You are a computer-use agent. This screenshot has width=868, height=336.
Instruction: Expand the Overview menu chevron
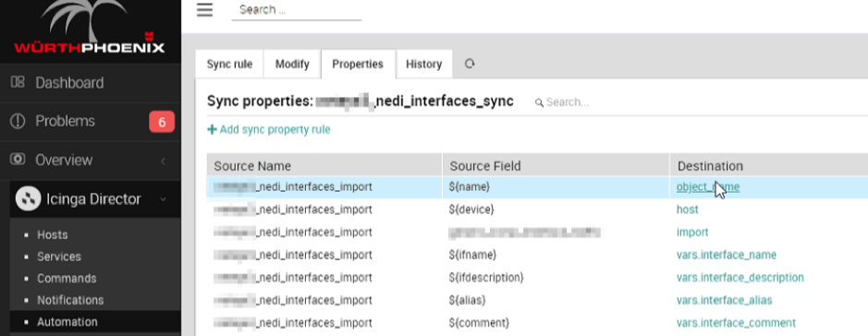tap(164, 161)
